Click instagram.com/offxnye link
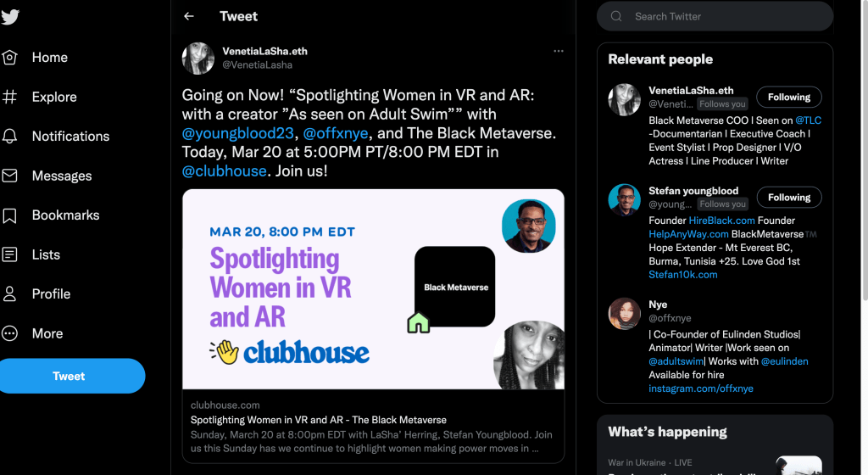Screen dimensions: 868x475 (x=700, y=388)
